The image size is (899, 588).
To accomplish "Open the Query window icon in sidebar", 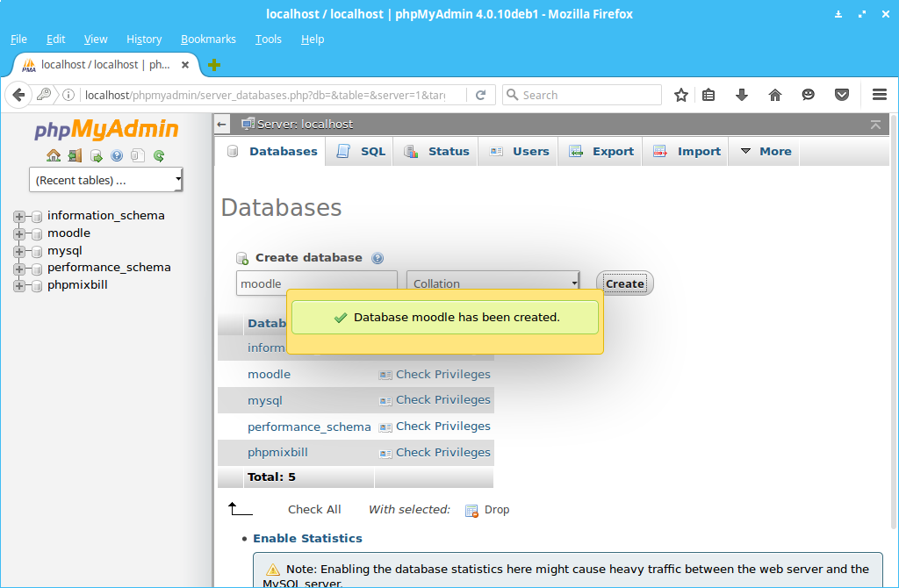I will (97, 156).
